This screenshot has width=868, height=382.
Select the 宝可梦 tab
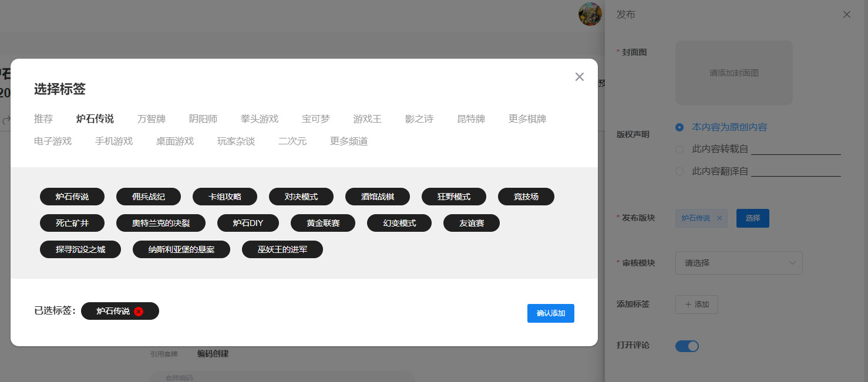point(316,119)
